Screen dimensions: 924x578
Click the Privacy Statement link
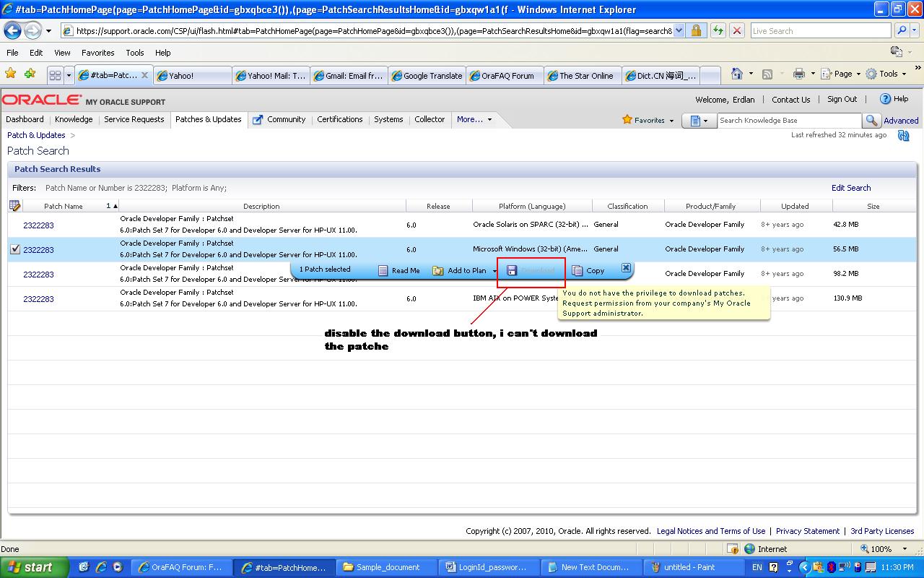[808, 531]
